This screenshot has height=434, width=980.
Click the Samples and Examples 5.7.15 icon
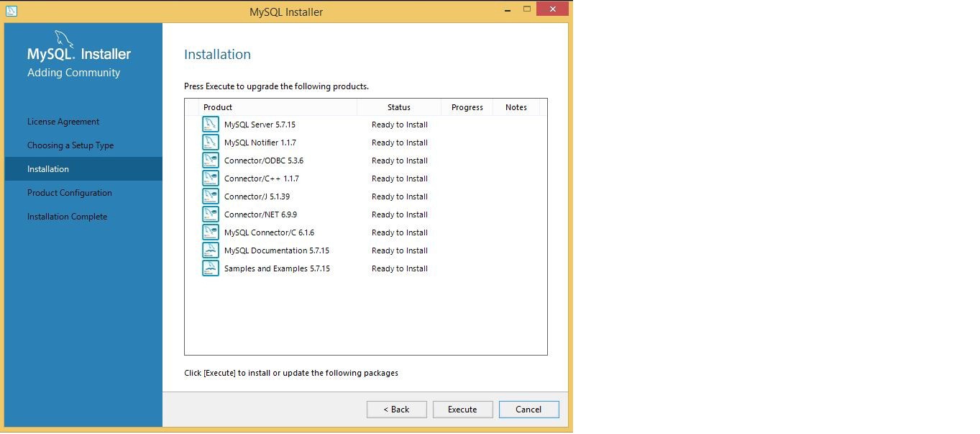tap(211, 268)
